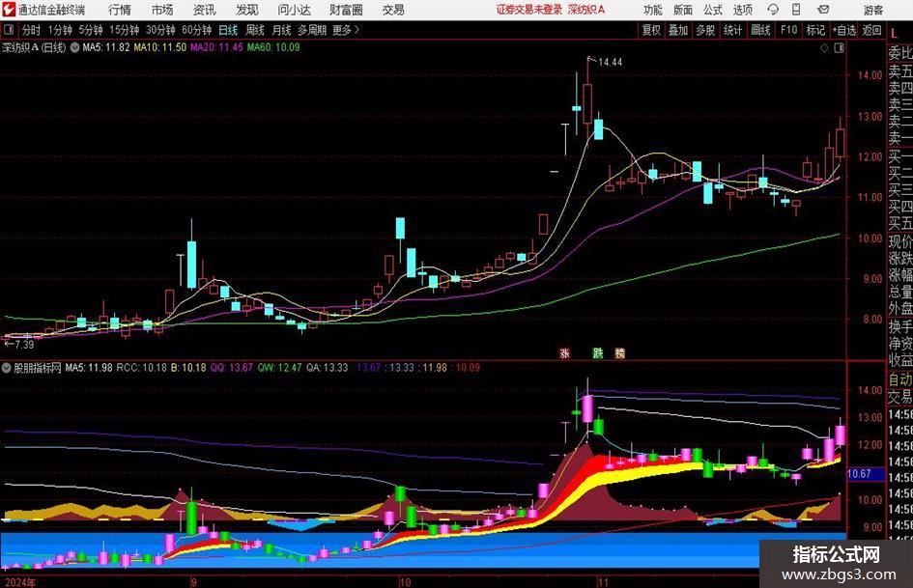Viewport: 913px width, 588px height.
Task: Expand the 股朋指标网 sub-indicator dropdown circle
Action: point(7,368)
